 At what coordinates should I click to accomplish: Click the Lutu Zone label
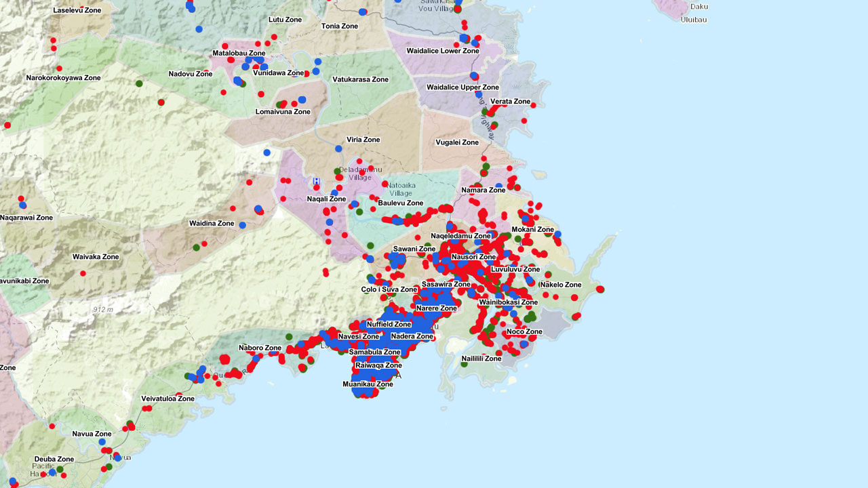pyautogui.click(x=285, y=20)
